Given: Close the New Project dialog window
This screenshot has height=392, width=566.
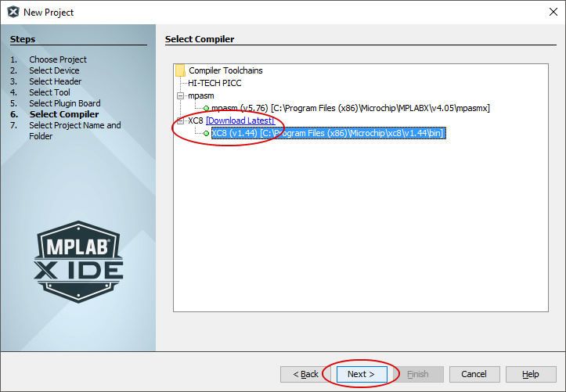Looking at the screenshot, I should pos(553,12).
